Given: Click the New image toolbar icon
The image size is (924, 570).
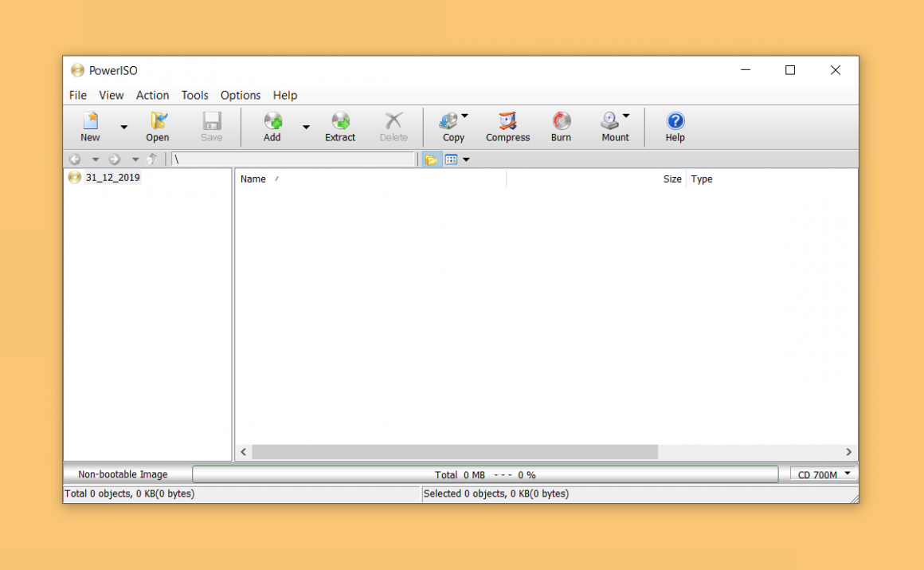Looking at the screenshot, I should pyautogui.click(x=90, y=121).
